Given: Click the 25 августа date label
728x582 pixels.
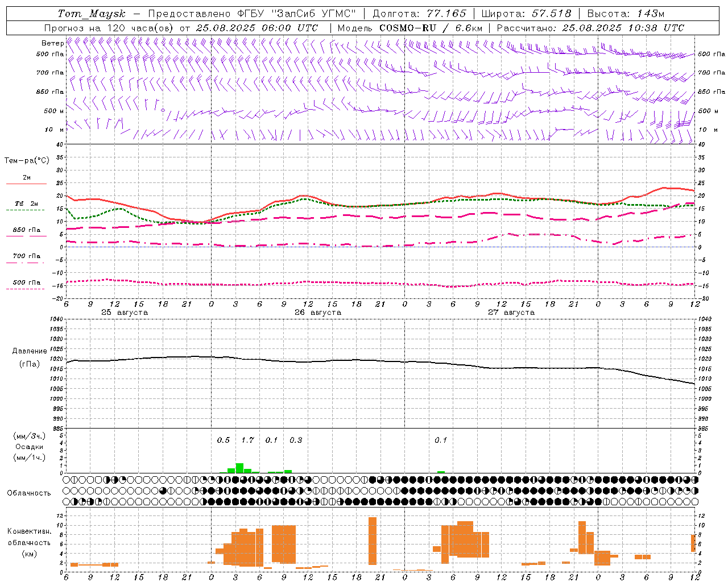Looking at the screenshot, I should click(x=125, y=313).
